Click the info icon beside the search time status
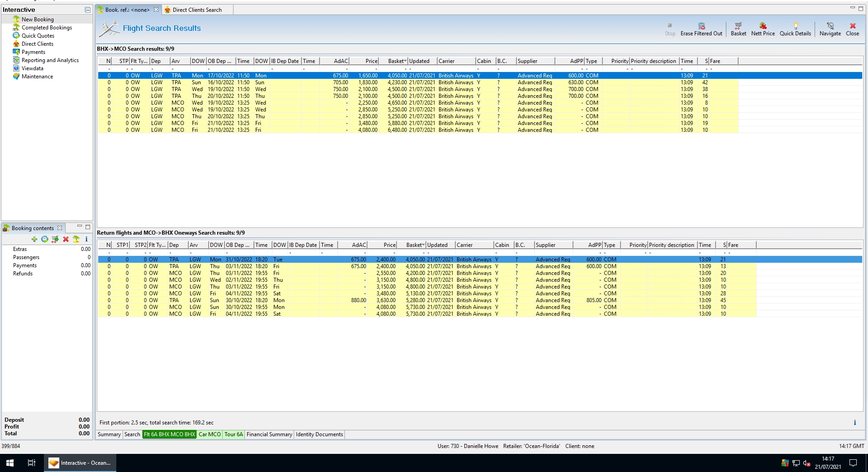Image resolution: width=868 pixels, height=472 pixels. (855, 423)
